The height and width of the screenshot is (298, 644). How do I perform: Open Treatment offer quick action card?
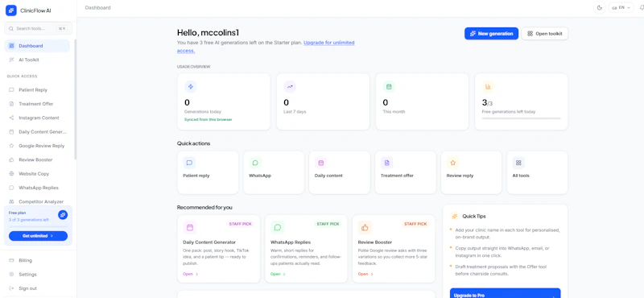[406, 172]
